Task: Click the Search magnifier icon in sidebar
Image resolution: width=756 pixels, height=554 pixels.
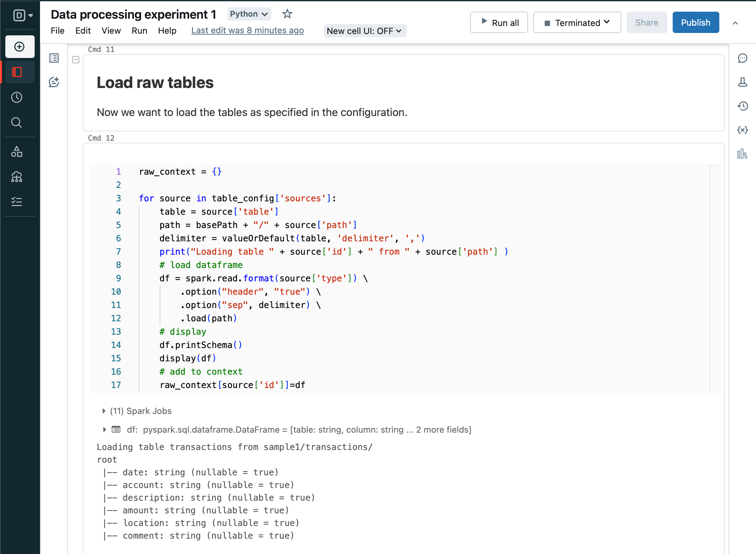Action: pos(17,123)
